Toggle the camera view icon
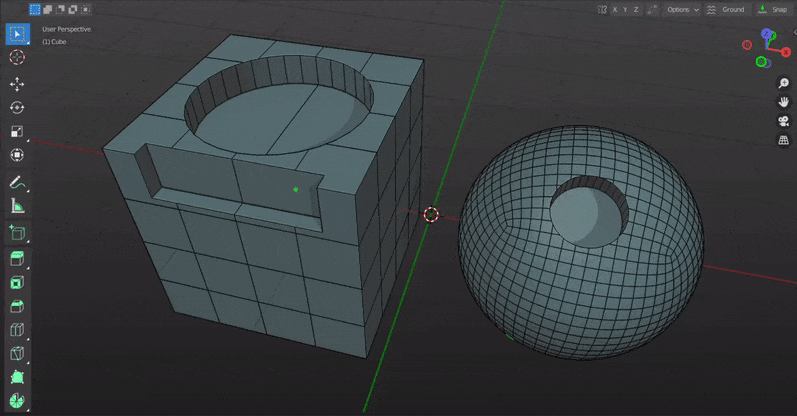The width and height of the screenshot is (797, 416). [783, 121]
